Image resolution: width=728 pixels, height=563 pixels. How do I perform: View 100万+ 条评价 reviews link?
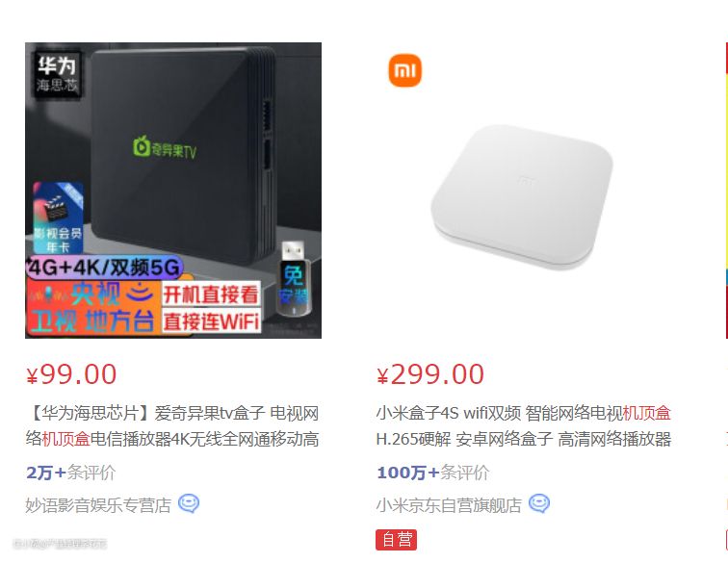pyautogui.click(x=432, y=473)
